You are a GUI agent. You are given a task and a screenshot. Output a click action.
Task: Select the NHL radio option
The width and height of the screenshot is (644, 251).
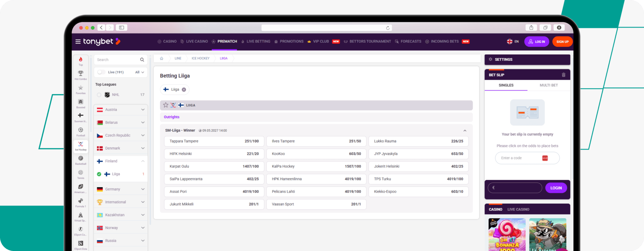click(99, 95)
